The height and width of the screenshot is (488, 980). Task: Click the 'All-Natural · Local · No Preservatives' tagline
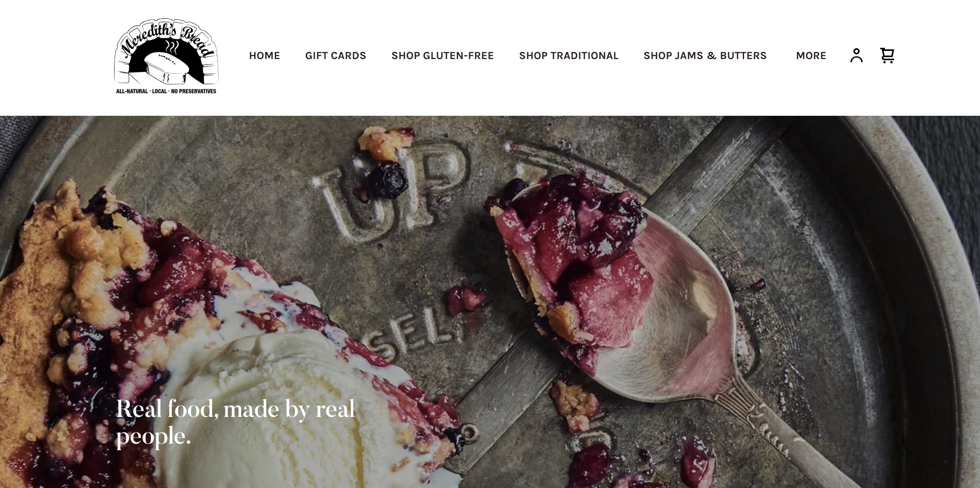(166, 91)
